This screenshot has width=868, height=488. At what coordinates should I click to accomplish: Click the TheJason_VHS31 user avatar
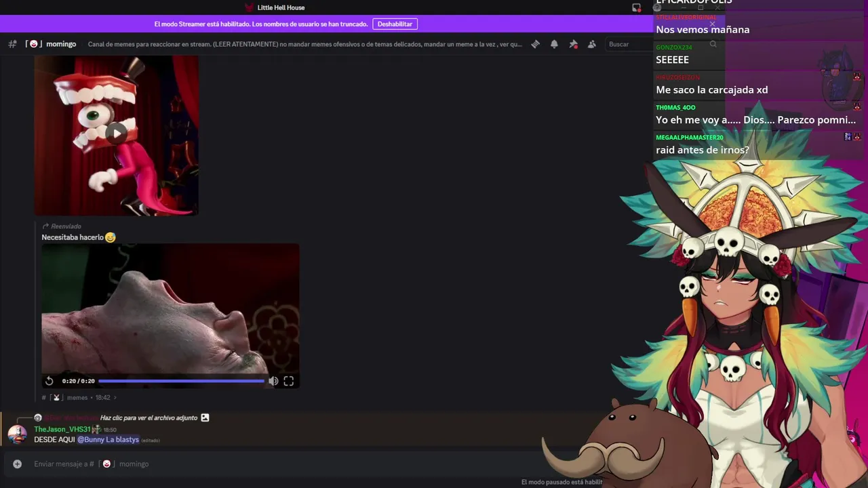pos(17,434)
